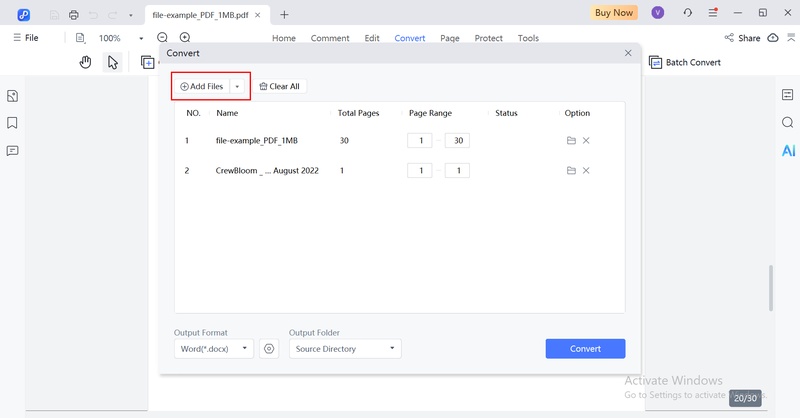Open the user account avatar V
Viewport: 800px width, 418px height.
658,13
